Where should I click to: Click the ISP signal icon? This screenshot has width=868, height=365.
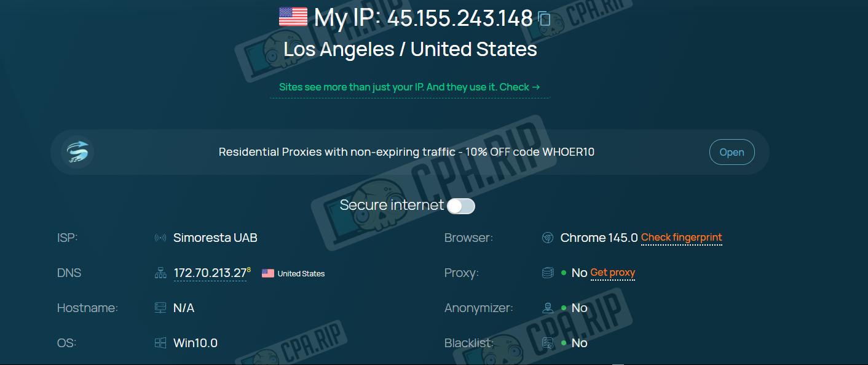(160, 238)
